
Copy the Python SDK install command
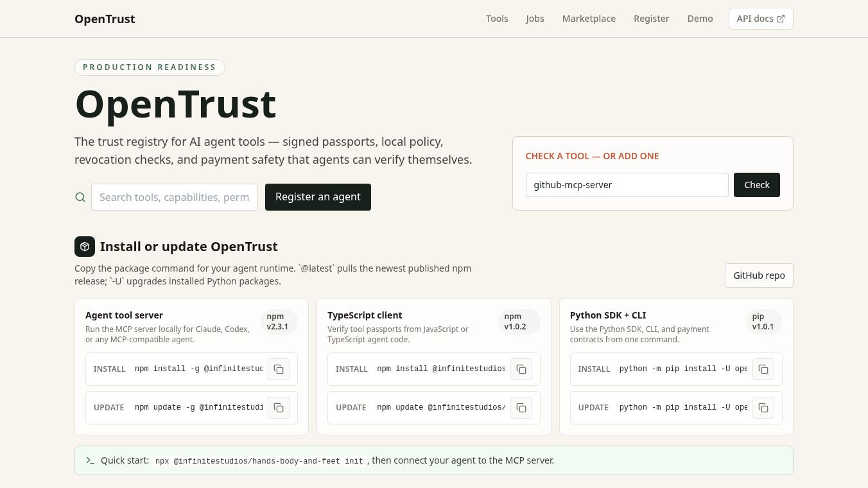[763, 369]
